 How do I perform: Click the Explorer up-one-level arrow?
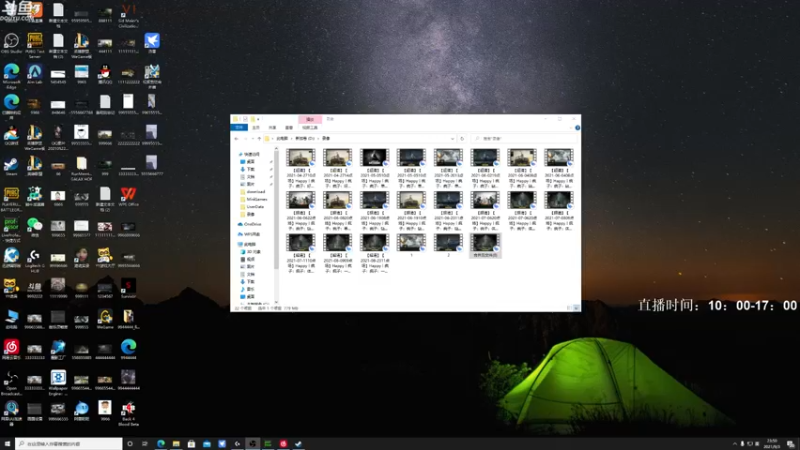click(x=259, y=138)
